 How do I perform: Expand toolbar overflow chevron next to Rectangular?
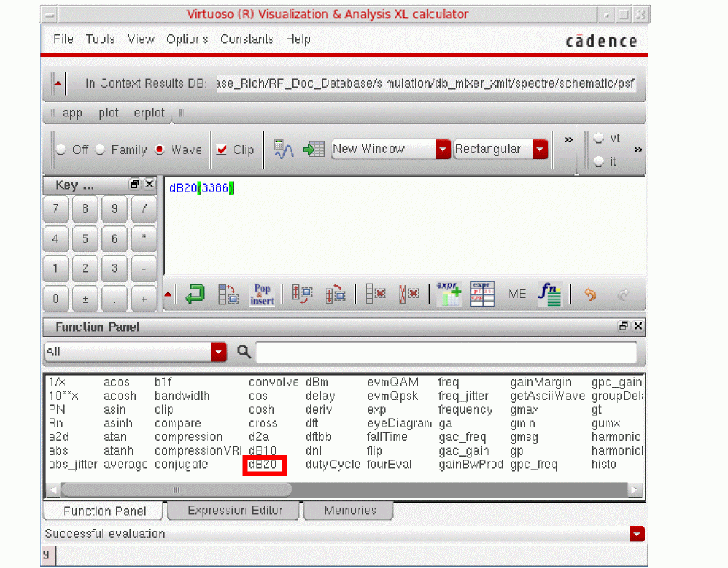568,140
